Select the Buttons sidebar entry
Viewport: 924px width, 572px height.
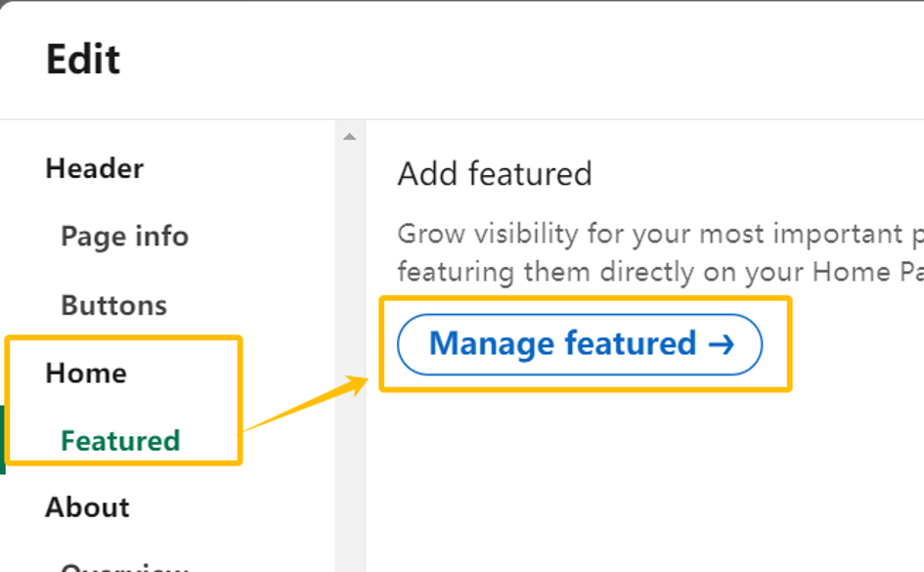click(x=114, y=305)
